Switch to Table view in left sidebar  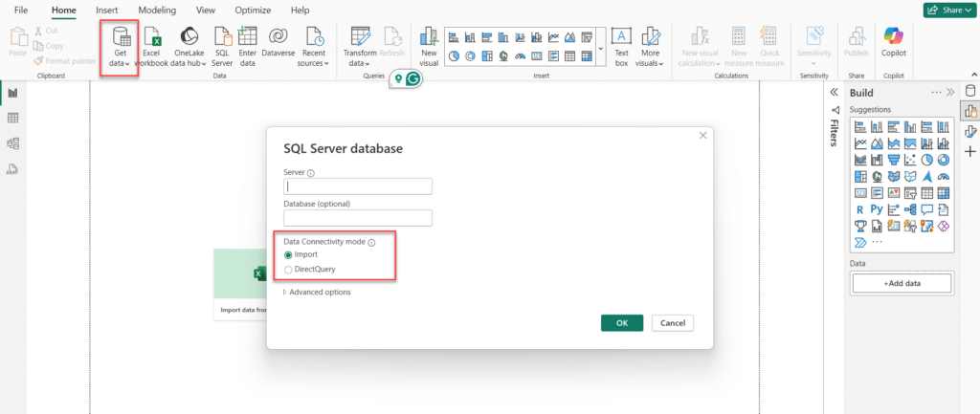coord(13,118)
